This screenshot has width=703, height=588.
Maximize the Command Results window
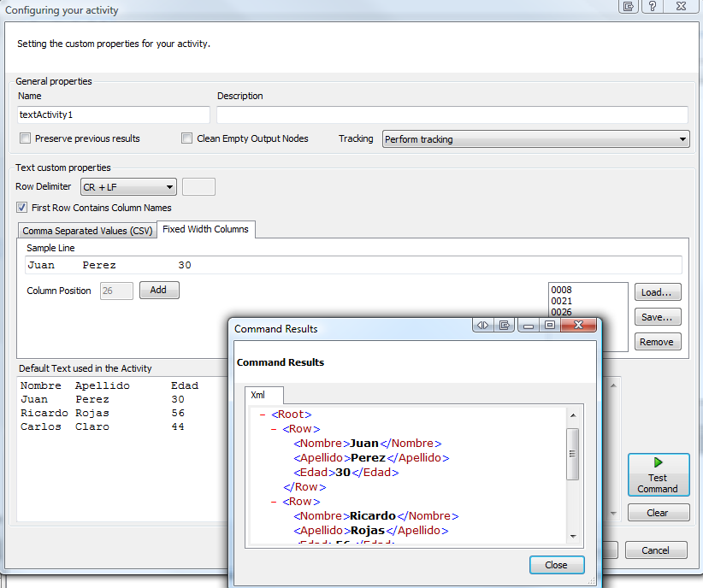[x=550, y=325]
